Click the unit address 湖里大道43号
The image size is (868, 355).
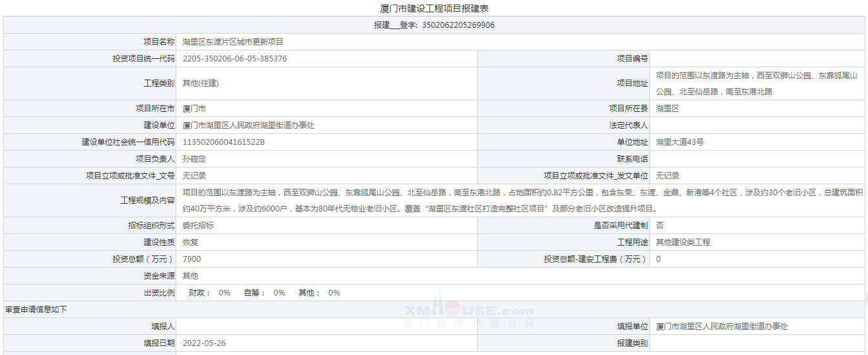click(679, 142)
